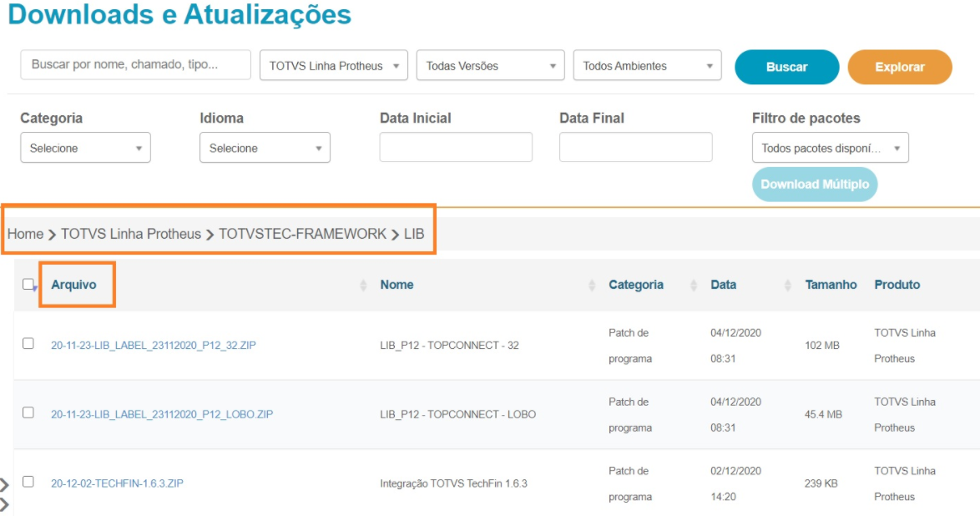Image resolution: width=980 pixels, height=516 pixels.
Task: Go to Home breadcrumb
Action: 25,234
